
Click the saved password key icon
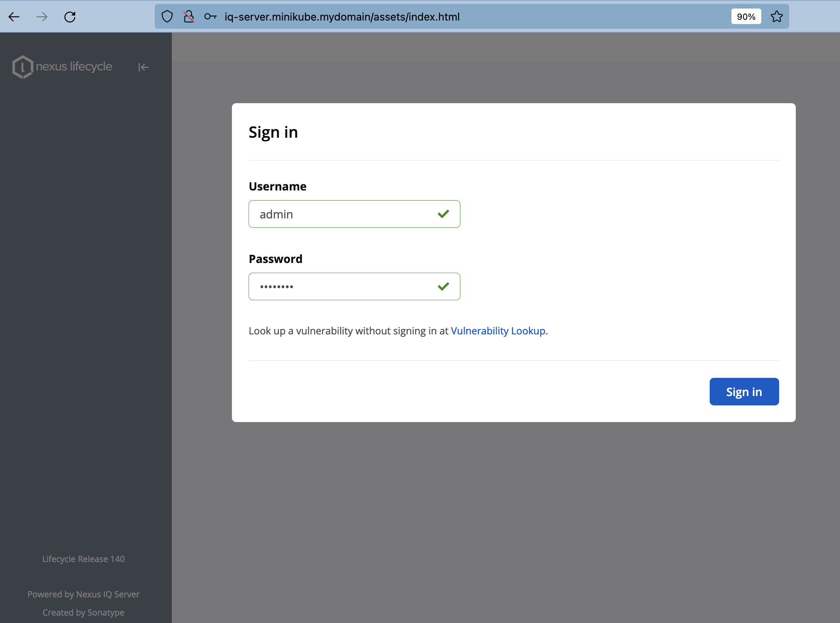(x=210, y=17)
